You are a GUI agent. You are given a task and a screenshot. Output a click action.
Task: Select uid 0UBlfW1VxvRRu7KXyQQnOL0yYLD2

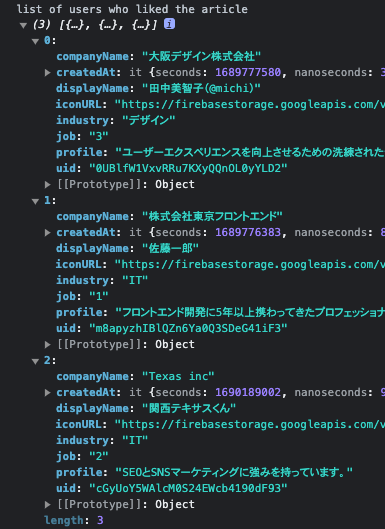(188, 168)
